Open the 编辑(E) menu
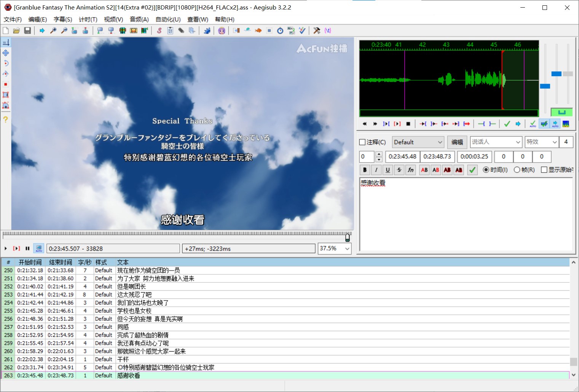 click(38, 19)
